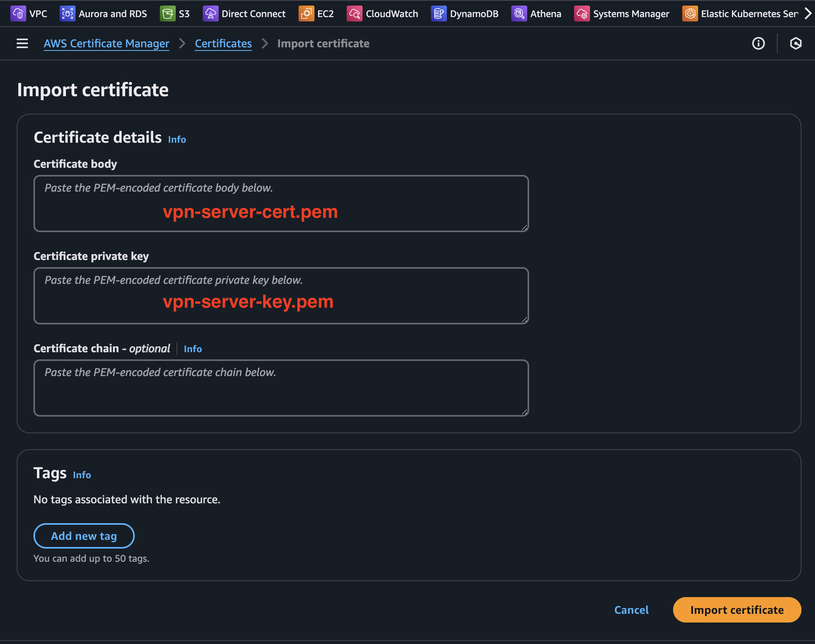Select the Systems Manager label in the favorites bar

click(631, 14)
